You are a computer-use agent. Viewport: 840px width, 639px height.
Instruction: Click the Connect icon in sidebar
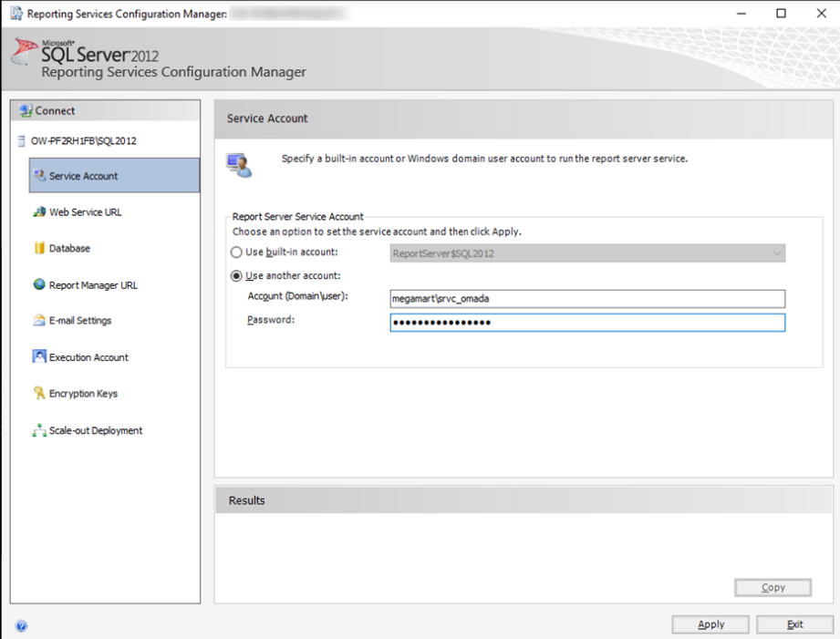click(x=26, y=111)
